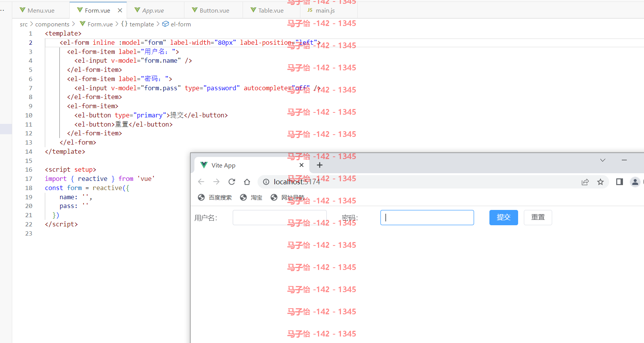Viewport: 644px width, 343px height.
Task: Open the 网址导航 bookmark
Action: (x=287, y=197)
